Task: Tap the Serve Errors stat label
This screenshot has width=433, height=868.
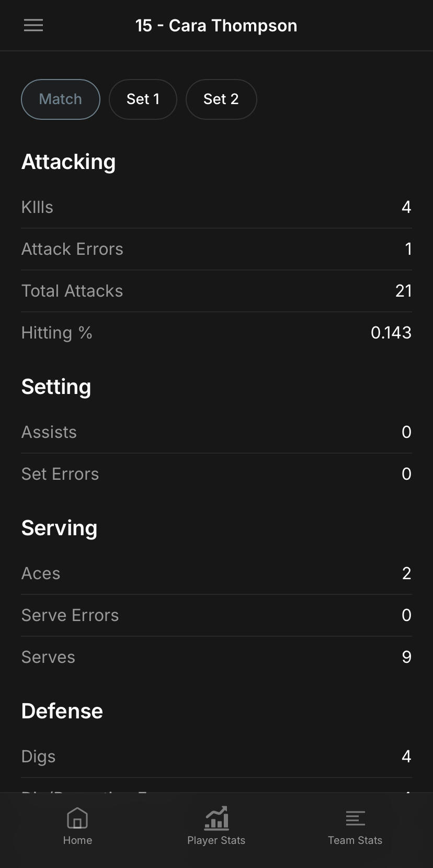Action: point(70,615)
